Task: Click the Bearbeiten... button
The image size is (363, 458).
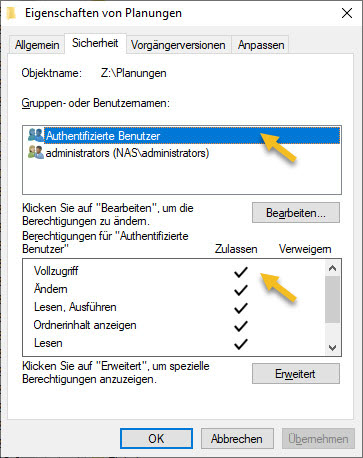Action: 296,213
